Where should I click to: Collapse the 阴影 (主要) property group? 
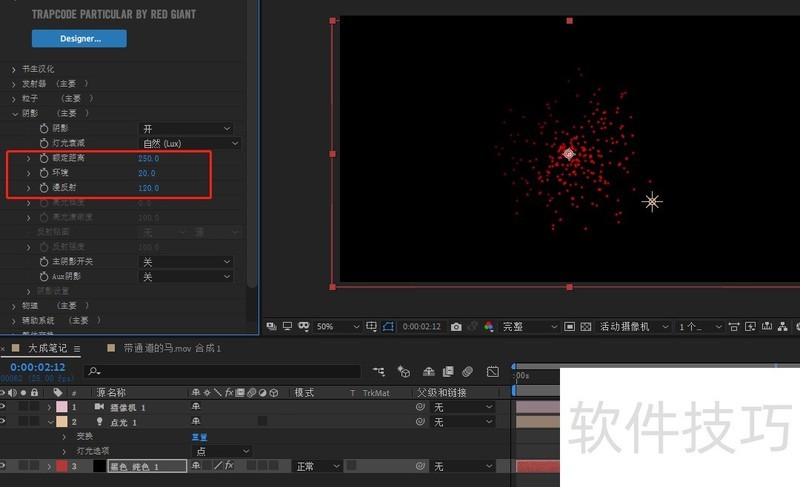tap(14, 114)
